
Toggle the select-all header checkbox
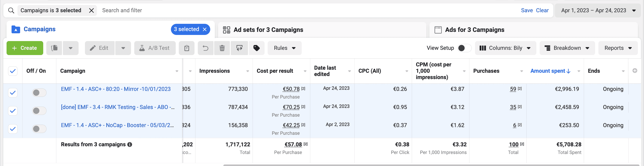[x=13, y=71]
